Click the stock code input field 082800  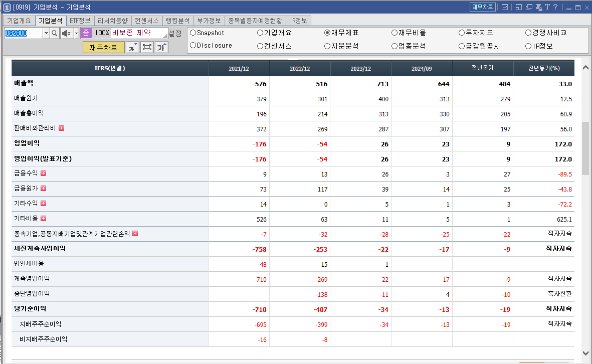coord(23,33)
